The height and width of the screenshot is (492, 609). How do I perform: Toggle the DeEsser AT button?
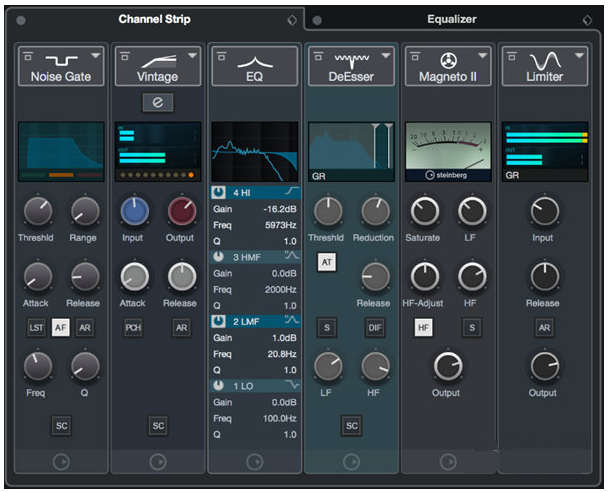pyautogui.click(x=327, y=262)
